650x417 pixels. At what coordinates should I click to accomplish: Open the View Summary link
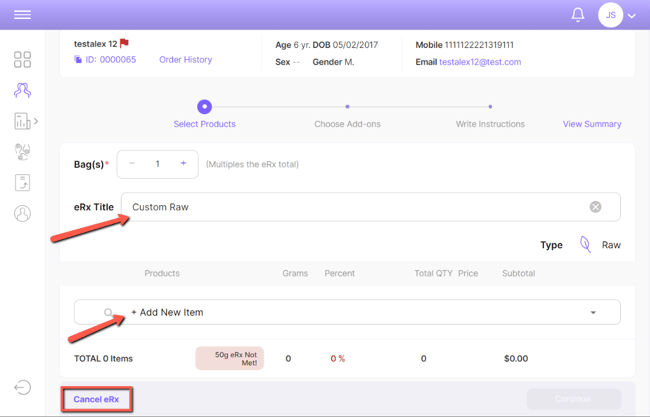click(x=592, y=124)
